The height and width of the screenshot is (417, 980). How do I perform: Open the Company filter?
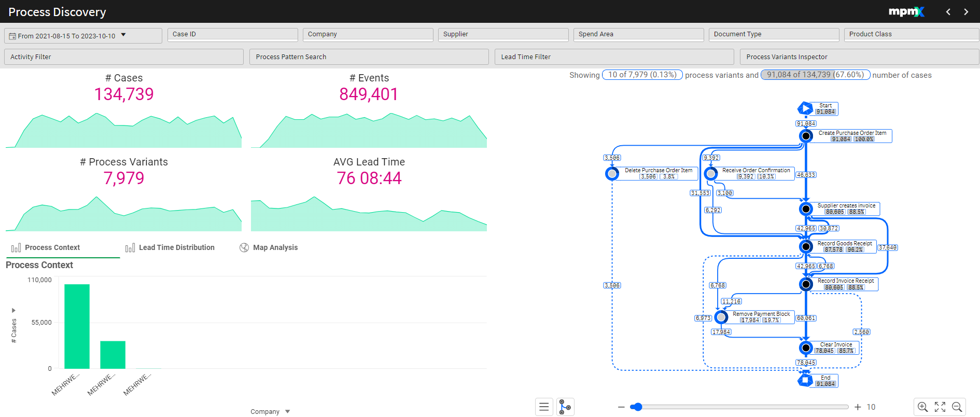click(x=368, y=34)
